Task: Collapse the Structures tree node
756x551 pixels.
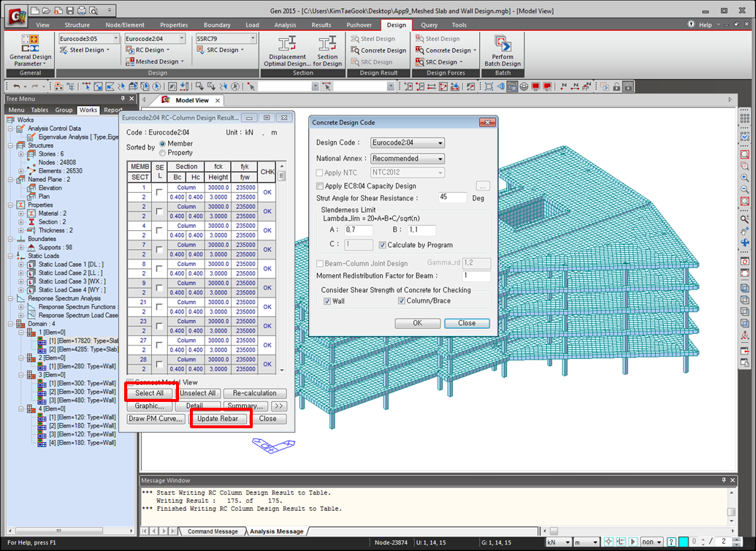Action: point(11,145)
